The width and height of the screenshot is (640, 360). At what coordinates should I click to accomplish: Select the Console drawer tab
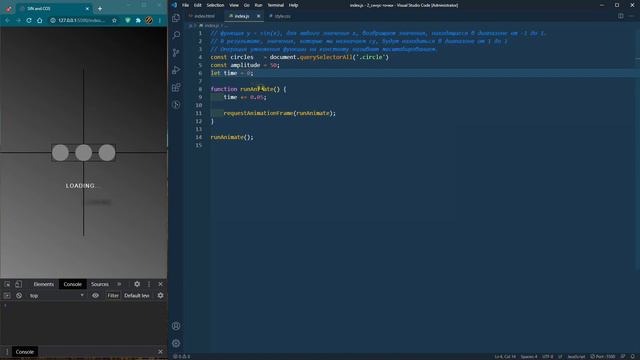[x=24, y=351]
